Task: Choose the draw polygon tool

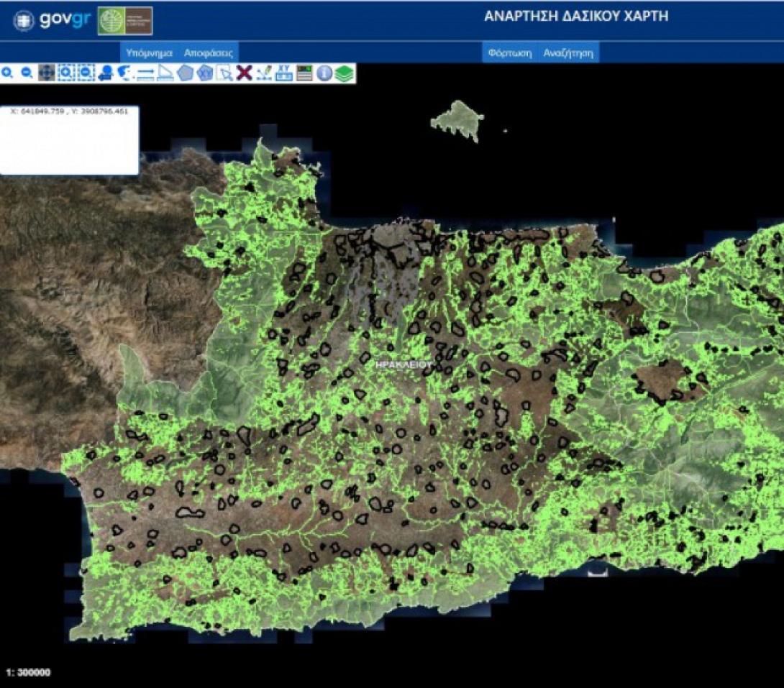Action: coord(186,73)
